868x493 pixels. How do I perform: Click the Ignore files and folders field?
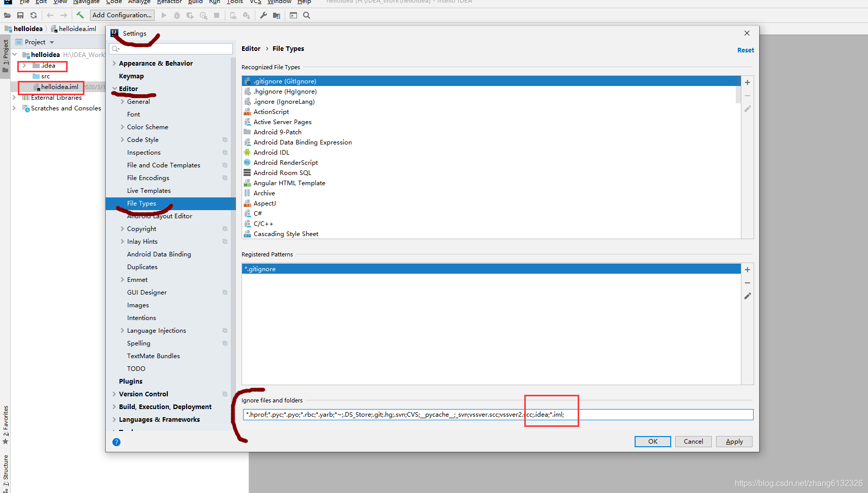(498, 415)
